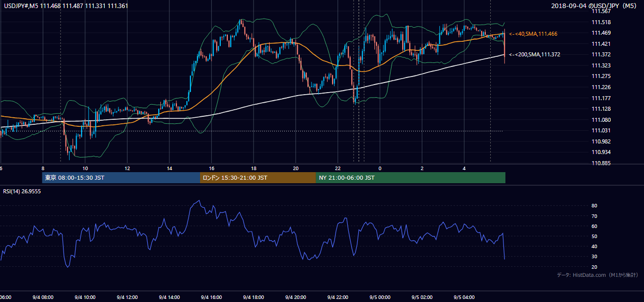This screenshot has width=644, height=302.
Task: Click hour tick 22 under the price chart
Action: [338, 168]
